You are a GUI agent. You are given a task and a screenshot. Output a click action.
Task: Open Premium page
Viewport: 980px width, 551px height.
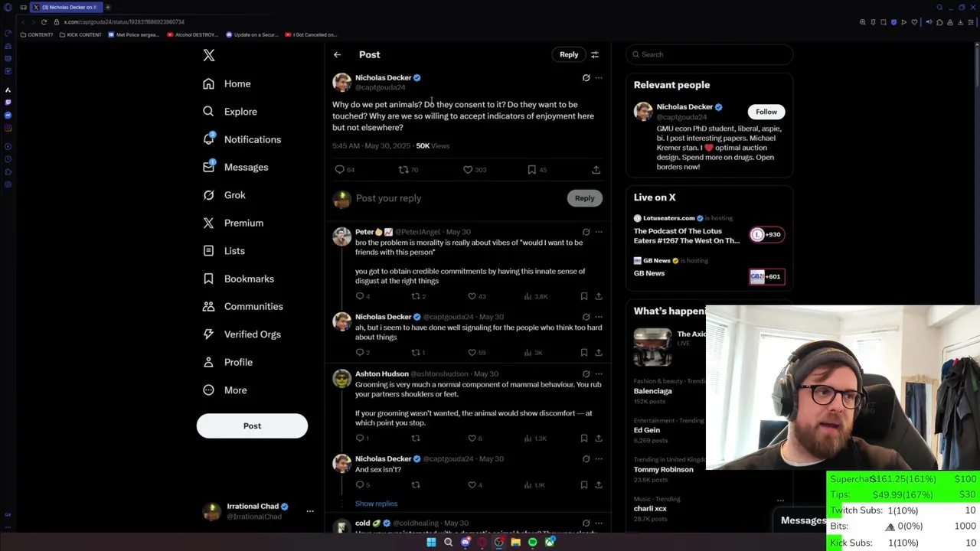pyautogui.click(x=233, y=223)
